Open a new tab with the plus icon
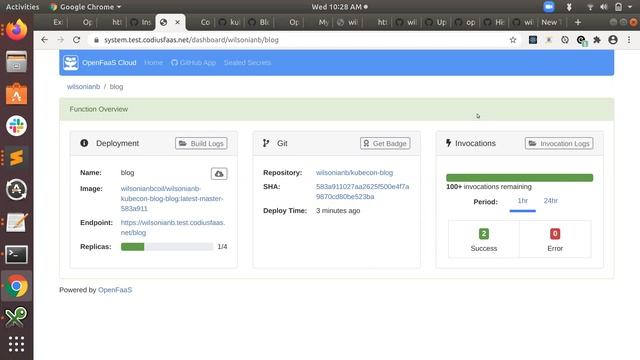This screenshot has height=360, width=640. coord(578,22)
